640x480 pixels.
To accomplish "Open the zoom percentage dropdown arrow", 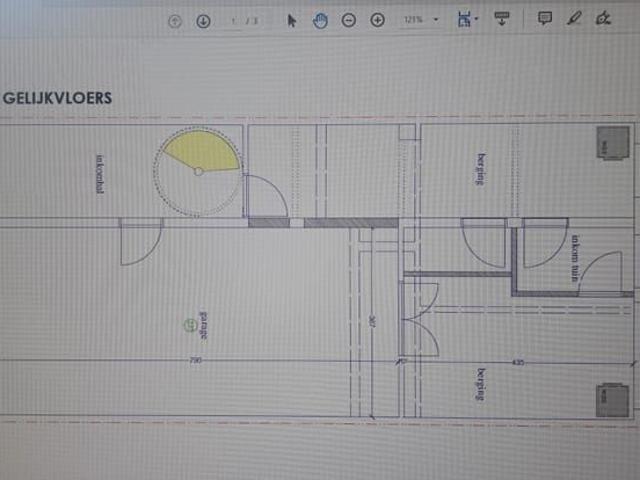I will (436, 20).
